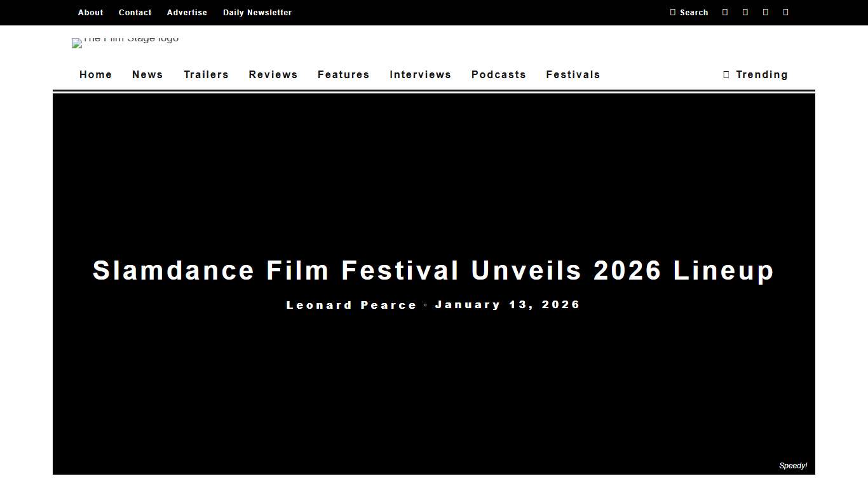Open the News section

147,74
